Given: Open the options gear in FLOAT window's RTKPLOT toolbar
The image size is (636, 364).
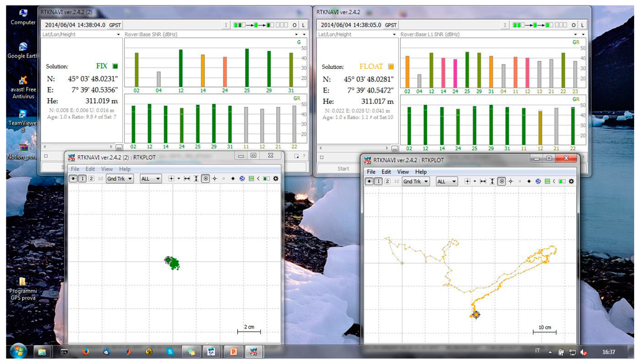Looking at the screenshot, I should point(571,181).
